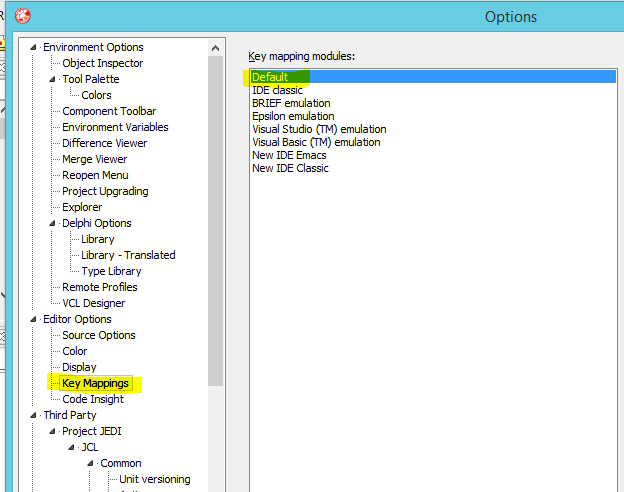Open Code Insight settings page
This screenshot has width=624, height=492.
[x=93, y=399]
